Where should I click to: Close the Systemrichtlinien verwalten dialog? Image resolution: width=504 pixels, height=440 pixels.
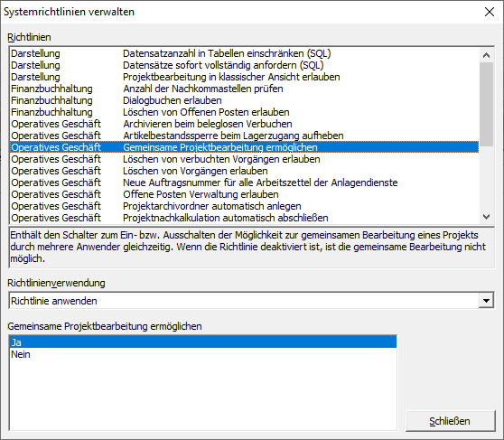(490, 12)
